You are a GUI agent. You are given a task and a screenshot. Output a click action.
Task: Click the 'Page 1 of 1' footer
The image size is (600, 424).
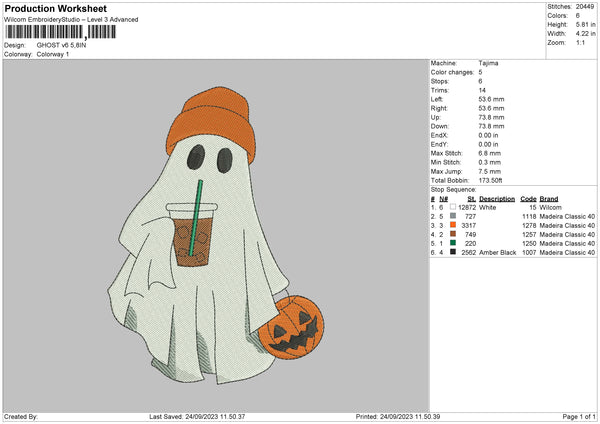click(579, 417)
